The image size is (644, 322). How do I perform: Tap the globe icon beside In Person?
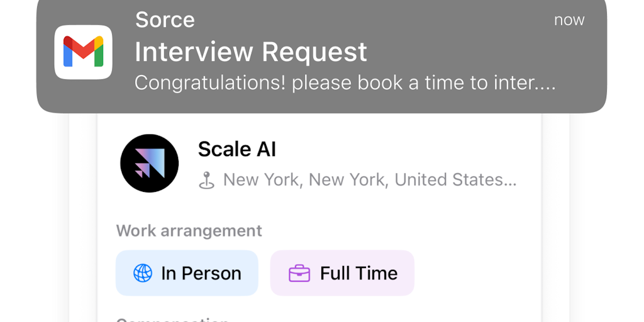click(x=143, y=273)
